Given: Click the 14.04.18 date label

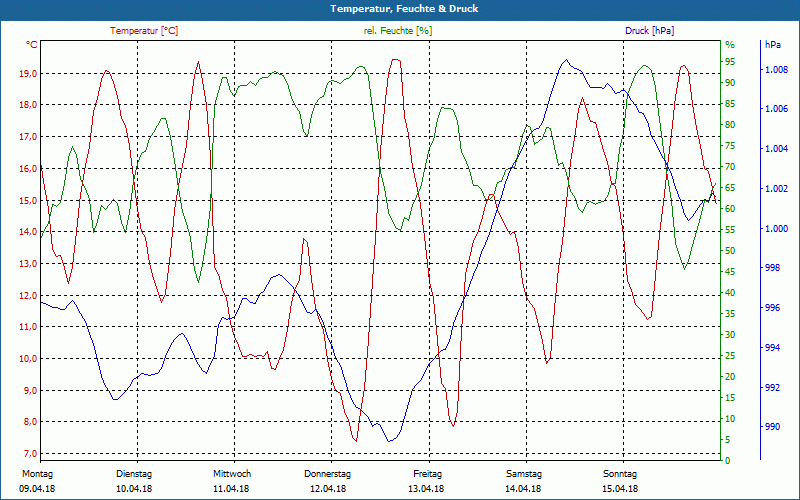Looking at the screenshot, I should pos(523,489).
